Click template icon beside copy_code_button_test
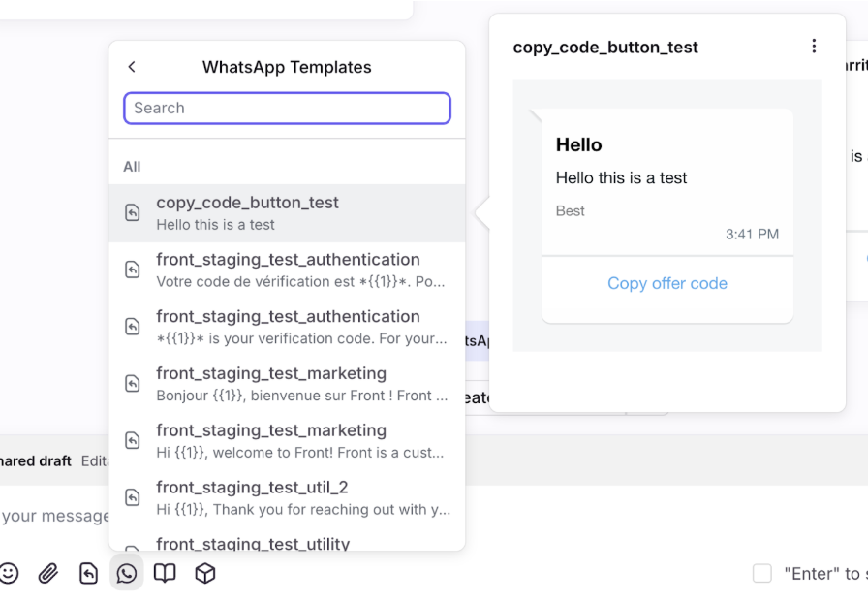Image resolution: width=868 pixels, height=603 pixels. (133, 213)
